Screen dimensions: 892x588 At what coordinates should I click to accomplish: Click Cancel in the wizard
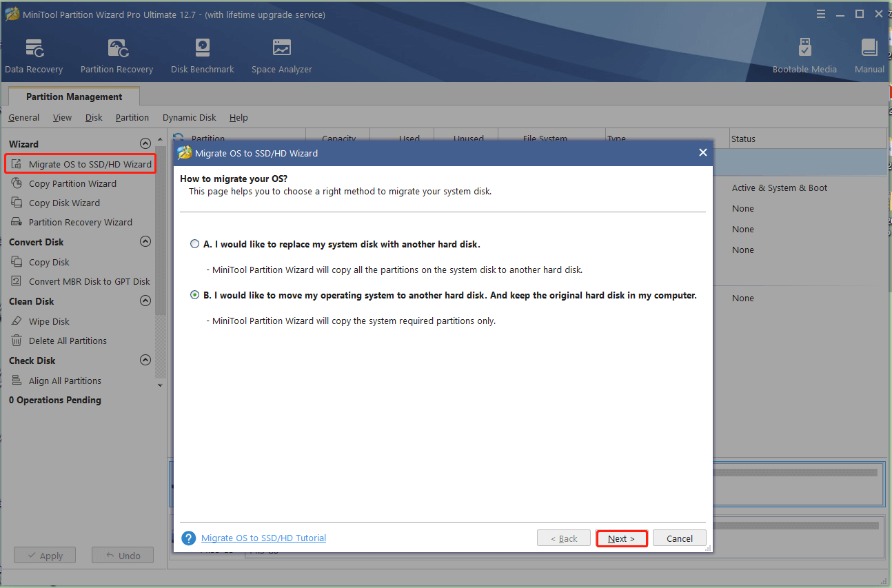[x=680, y=538]
